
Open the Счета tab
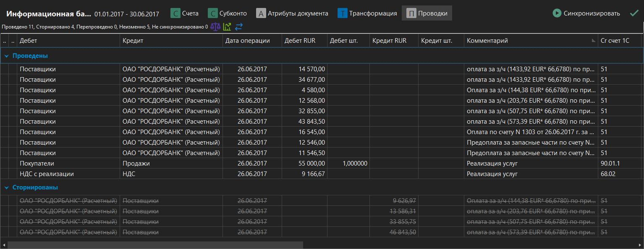point(185,13)
